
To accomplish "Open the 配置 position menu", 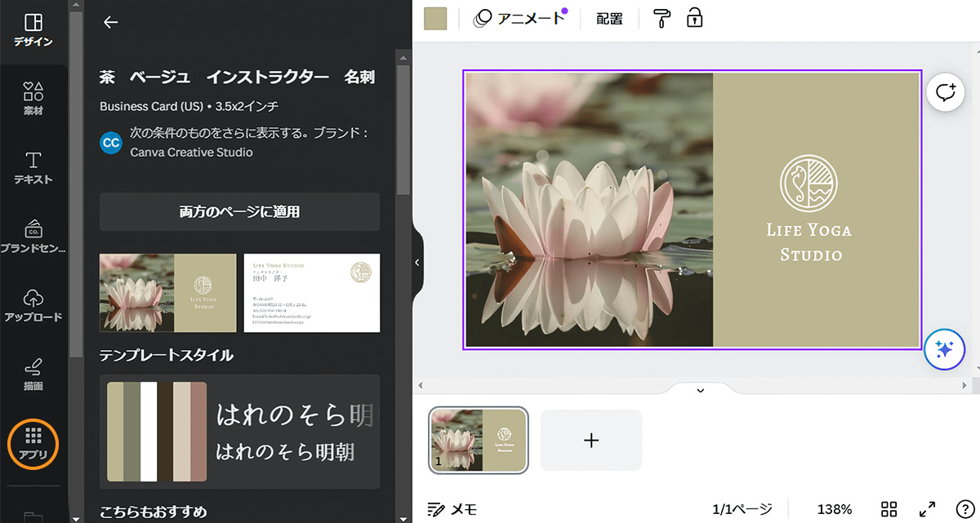I will click(609, 19).
